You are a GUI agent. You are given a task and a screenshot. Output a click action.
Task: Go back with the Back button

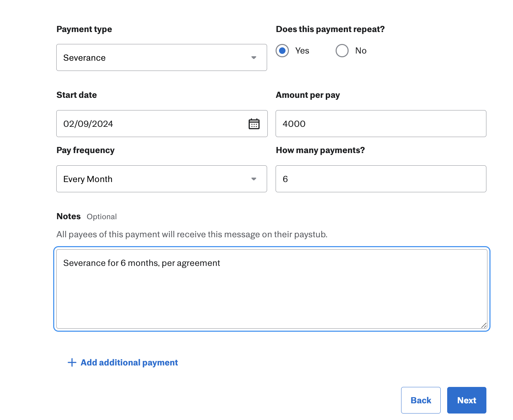421,400
